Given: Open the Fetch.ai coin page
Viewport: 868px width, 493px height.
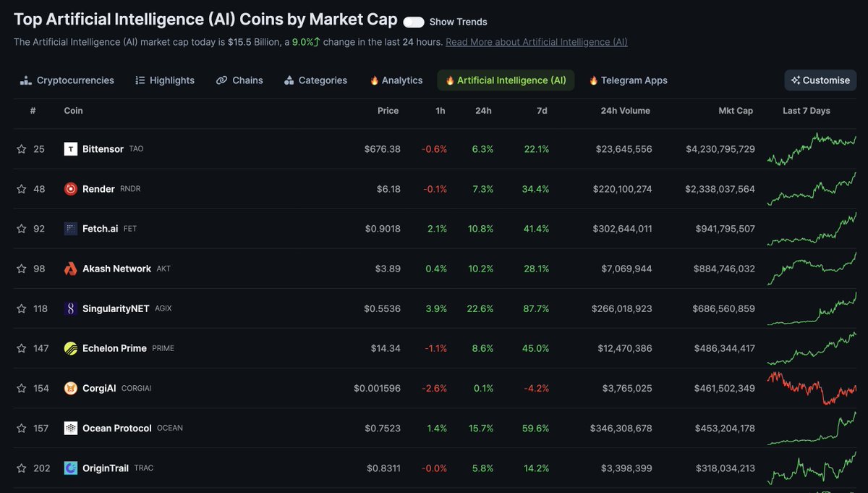Looking at the screenshot, I should 101,229.
